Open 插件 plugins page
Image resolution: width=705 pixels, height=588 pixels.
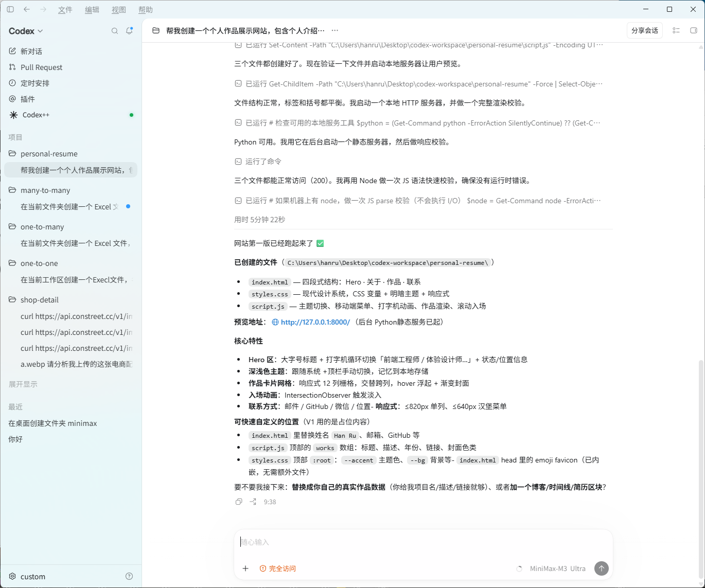[x=70, y=99]
